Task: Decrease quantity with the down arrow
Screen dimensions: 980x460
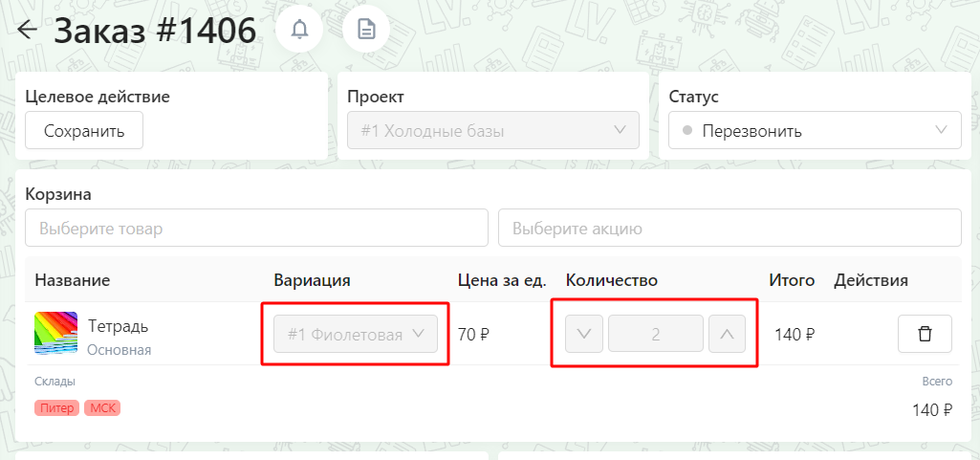Action: pyautogui.click(x=584, y=334)
